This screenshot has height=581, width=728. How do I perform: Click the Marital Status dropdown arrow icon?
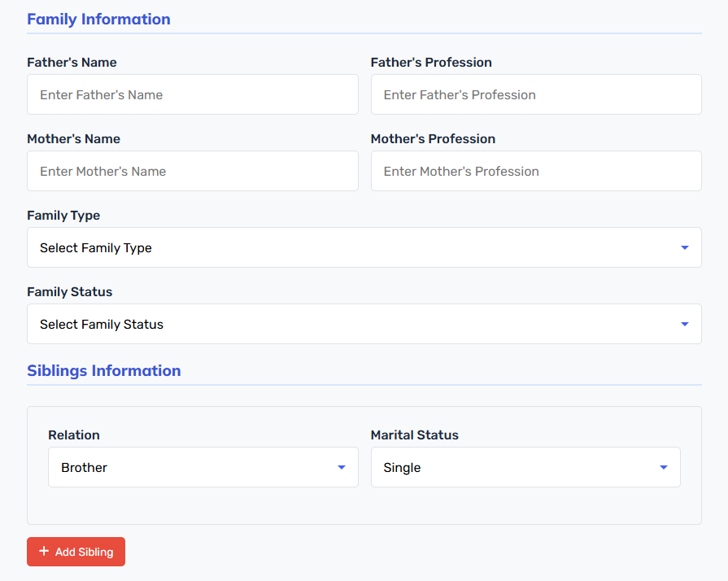664,467
